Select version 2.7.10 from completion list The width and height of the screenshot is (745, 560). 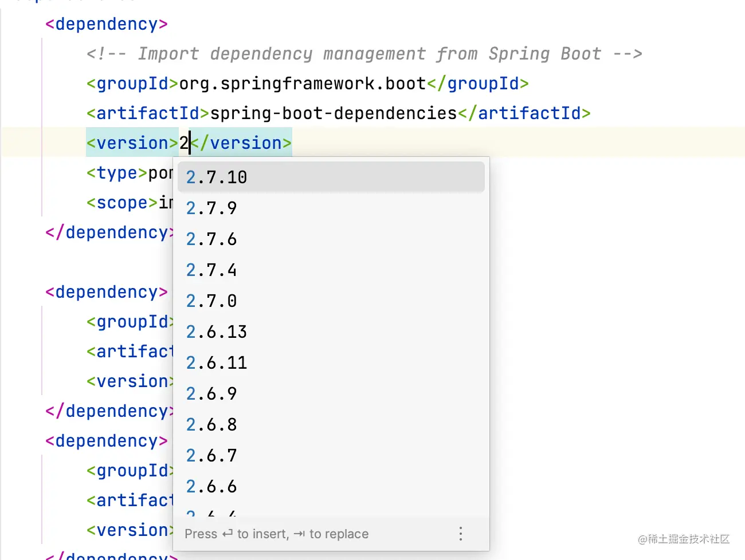(331, 177)
